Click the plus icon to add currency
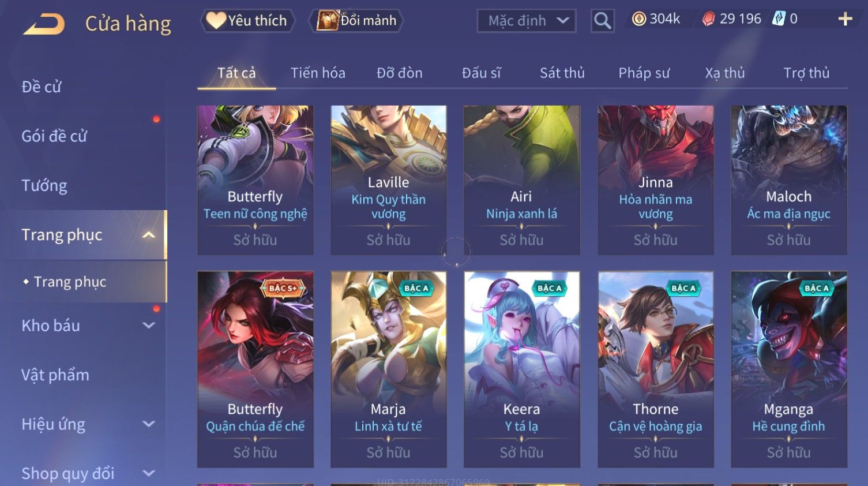This screenshot has width=868, height=486. [845, 20]
